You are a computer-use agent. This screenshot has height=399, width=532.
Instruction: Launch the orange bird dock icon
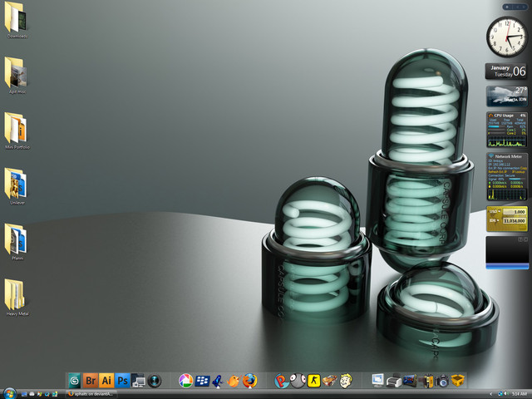point(234,381)
